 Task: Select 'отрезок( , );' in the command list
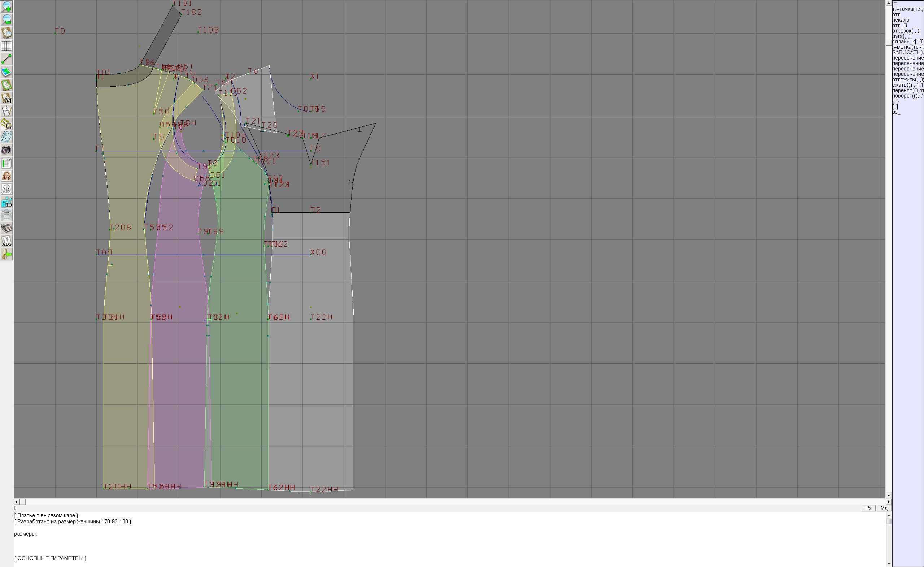point(906,31)
